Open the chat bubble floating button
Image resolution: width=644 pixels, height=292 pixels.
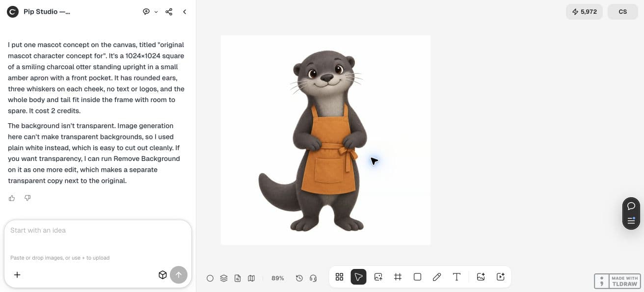click(x=631, y=206)
